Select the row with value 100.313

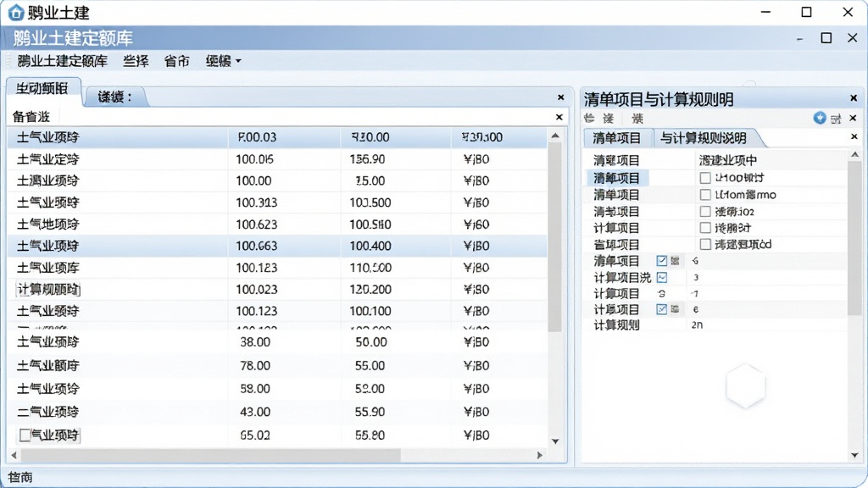tap(277, 202)
